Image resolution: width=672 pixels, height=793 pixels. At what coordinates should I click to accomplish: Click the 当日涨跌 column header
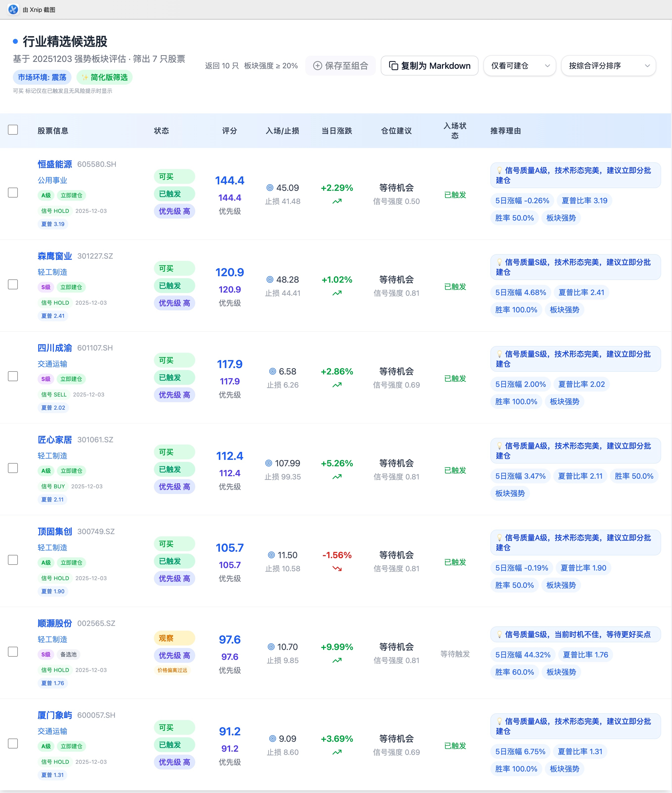tap(337, 131)
